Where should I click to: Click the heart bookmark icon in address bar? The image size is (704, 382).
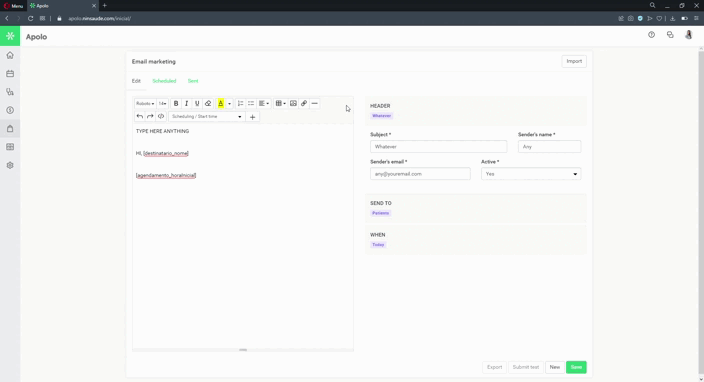click(659, 18)
